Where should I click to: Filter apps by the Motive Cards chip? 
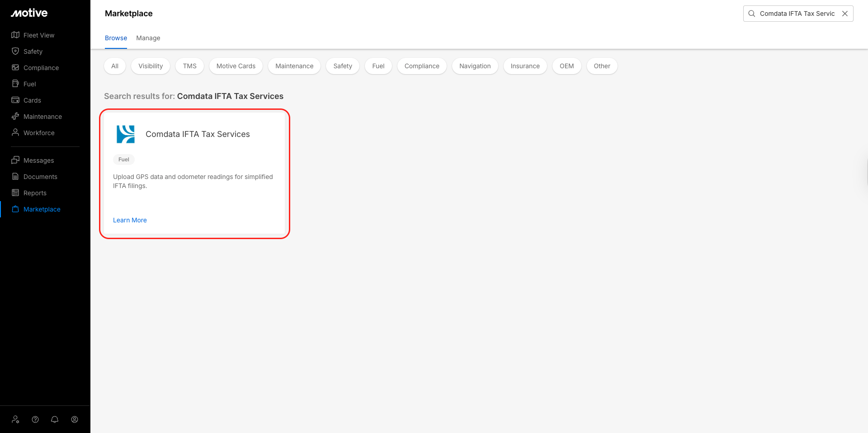[x=236, y=66]
